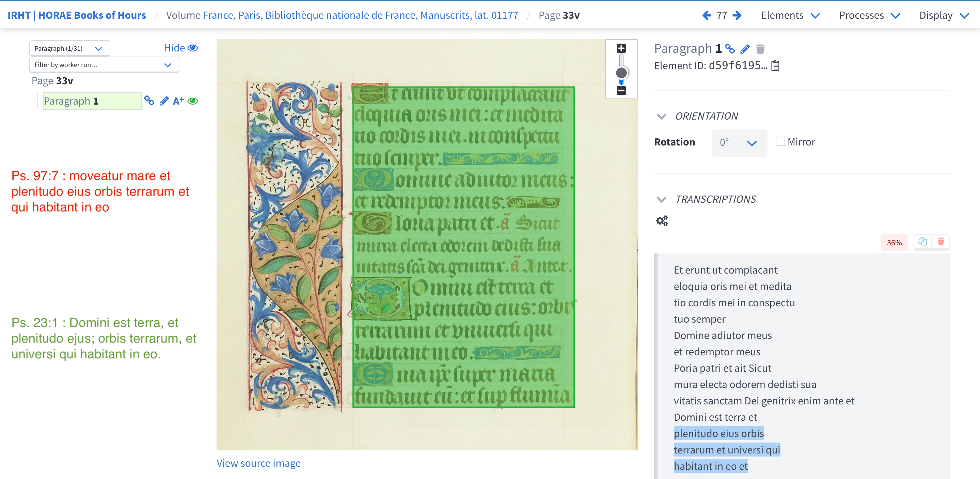
Task: Copy the transcription text
Action: [x=922, y=242]
